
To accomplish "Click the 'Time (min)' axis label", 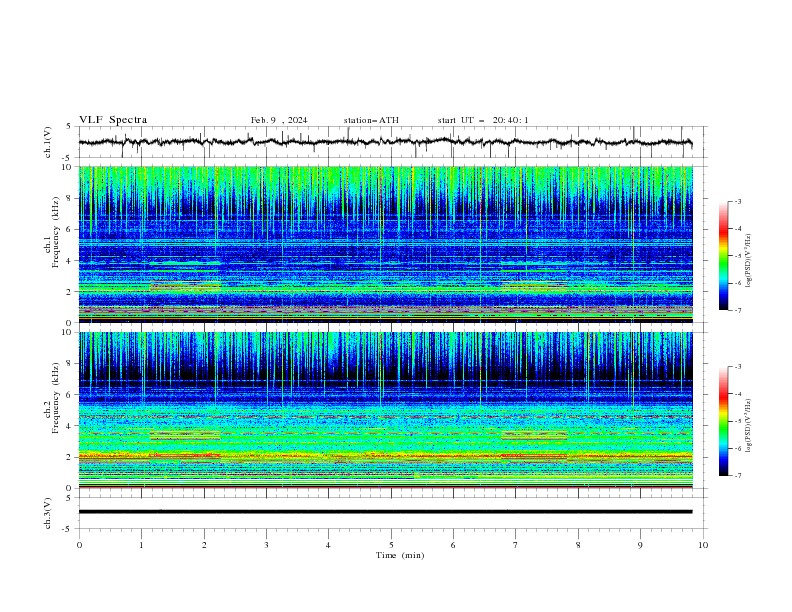I will [400, 555].
